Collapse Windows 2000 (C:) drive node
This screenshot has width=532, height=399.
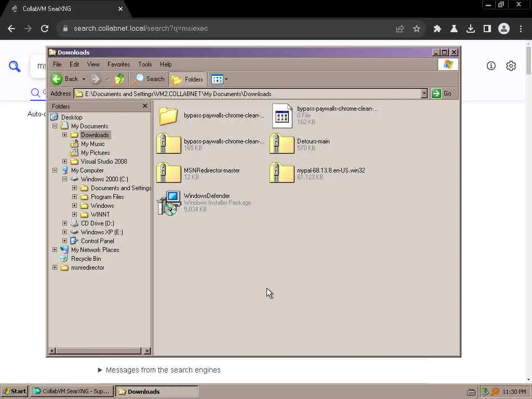click(64, 179)
